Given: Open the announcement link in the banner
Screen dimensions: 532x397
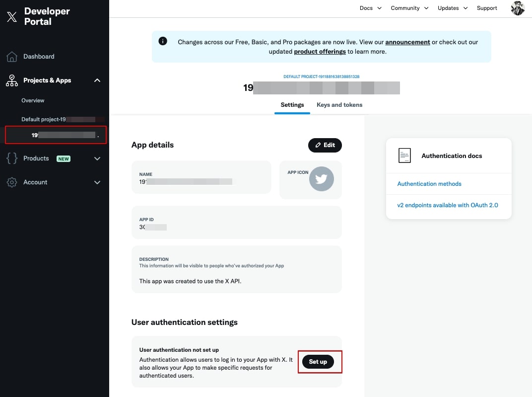Looking at the screenshot, I should pos(407,42).
